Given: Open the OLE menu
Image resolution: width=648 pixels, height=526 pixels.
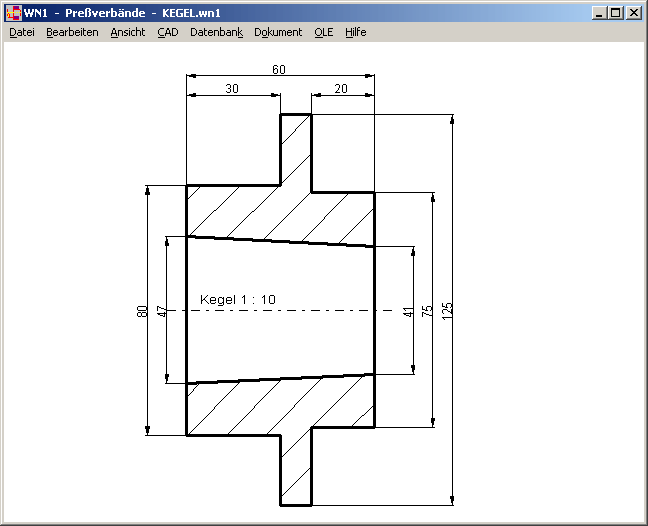Looking at the screenshot, I should (324, 32).
